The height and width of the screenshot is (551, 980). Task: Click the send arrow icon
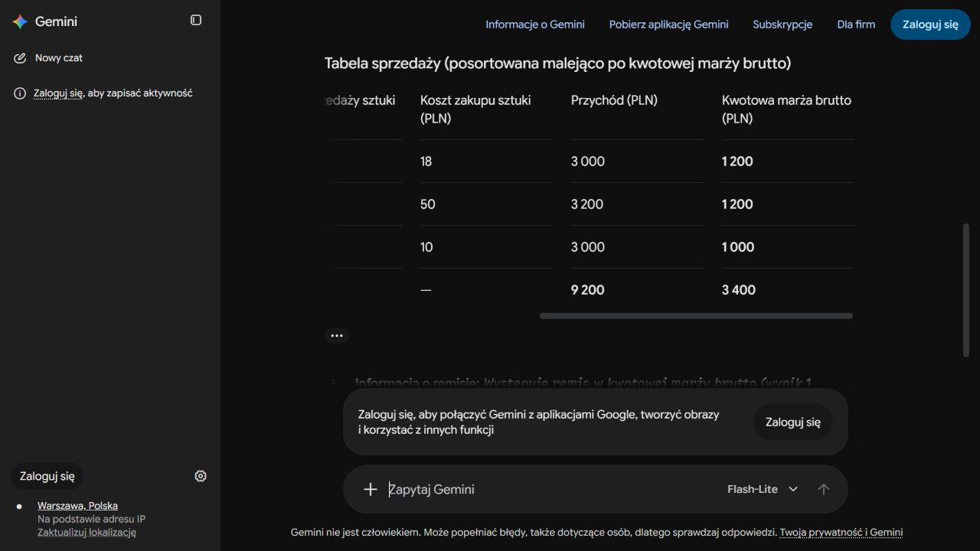[824, 489]
